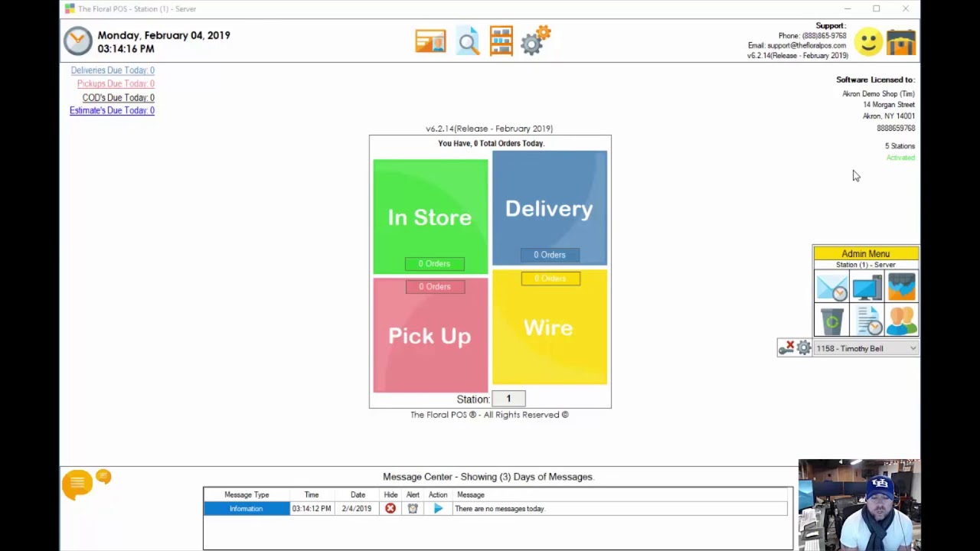
Task: Run the blue play action icon
Action: pos(438,508)
